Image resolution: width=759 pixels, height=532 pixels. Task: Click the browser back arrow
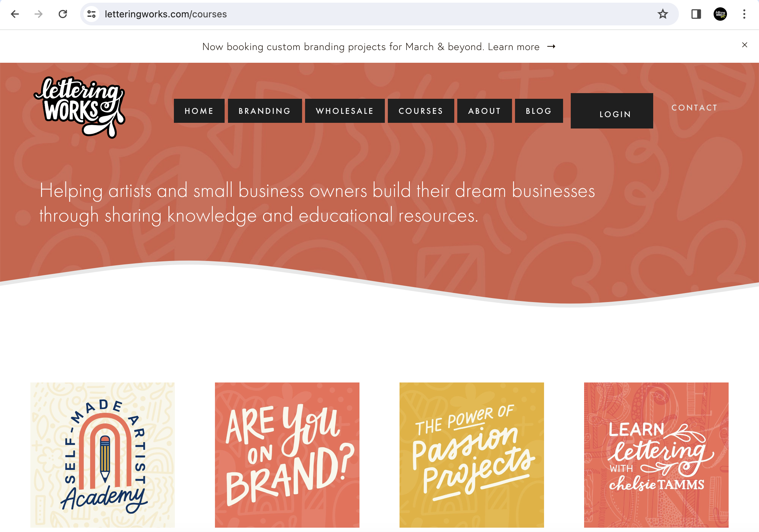click(15, 14)
